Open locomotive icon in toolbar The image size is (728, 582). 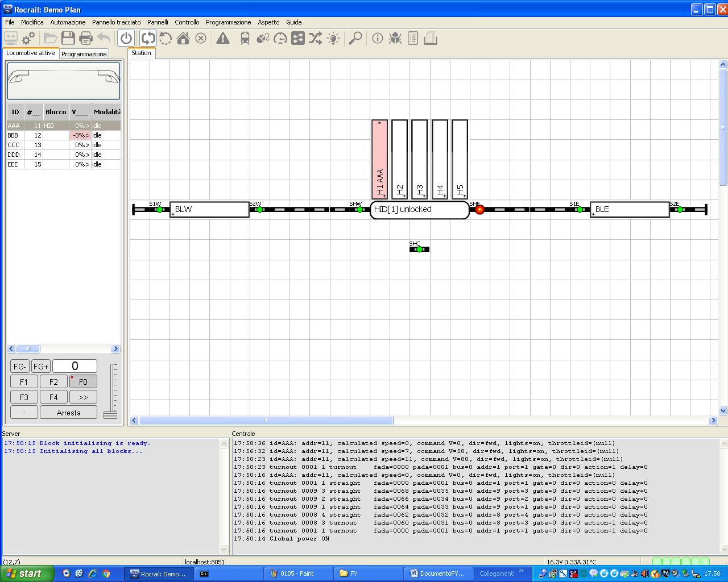tap(245, 38)
